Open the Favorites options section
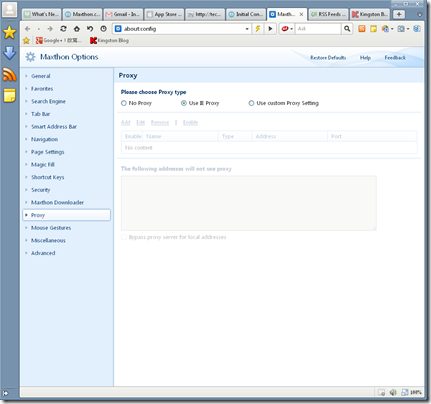This screenshot has width=431, height=404. [x=42, y=89]
